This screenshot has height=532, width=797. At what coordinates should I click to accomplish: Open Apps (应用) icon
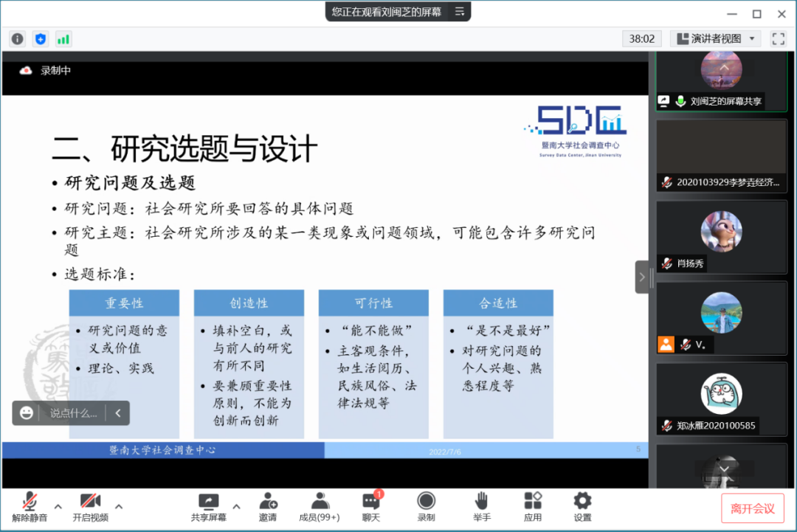tap(533, 506)
